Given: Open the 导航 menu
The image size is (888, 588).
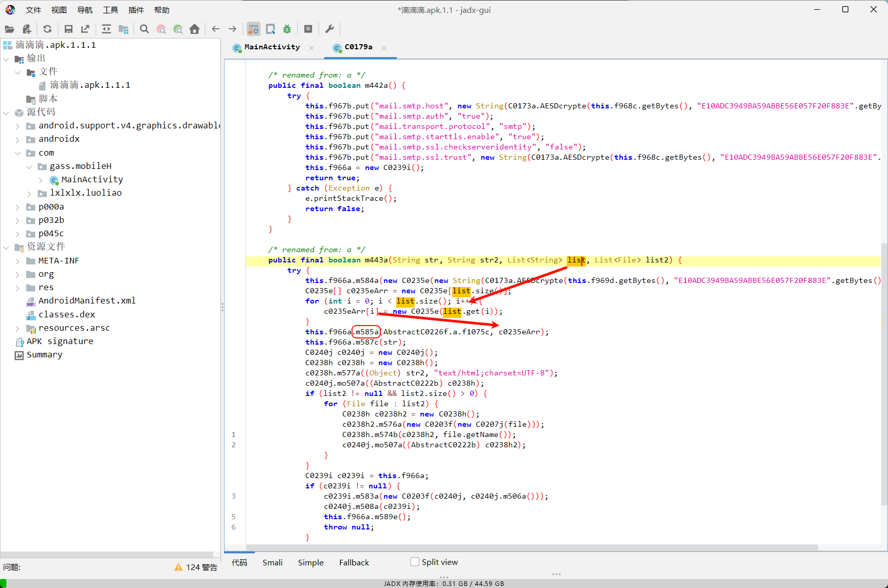Looking at the screenshot, I should [x=85, y=10].
